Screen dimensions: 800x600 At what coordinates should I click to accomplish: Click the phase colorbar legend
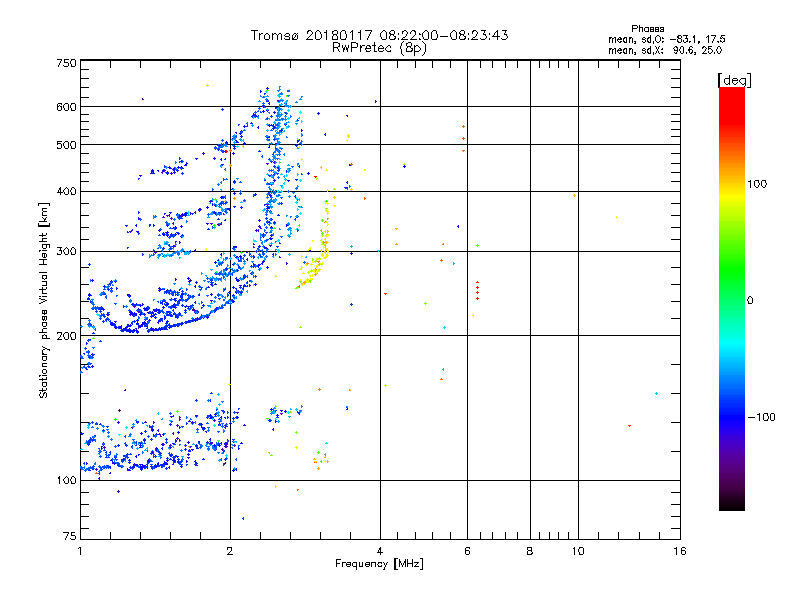pos(732,298)
